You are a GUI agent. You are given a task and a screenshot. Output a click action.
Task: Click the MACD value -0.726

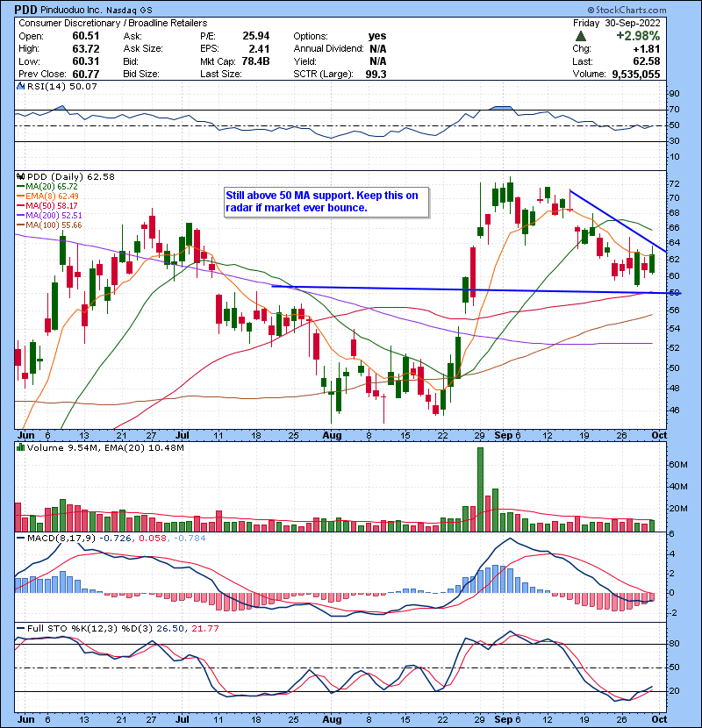[x=115, y=539]
